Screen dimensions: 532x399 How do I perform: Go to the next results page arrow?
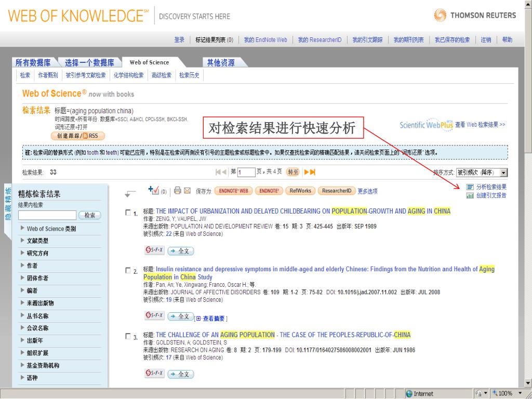coord(307,172)
